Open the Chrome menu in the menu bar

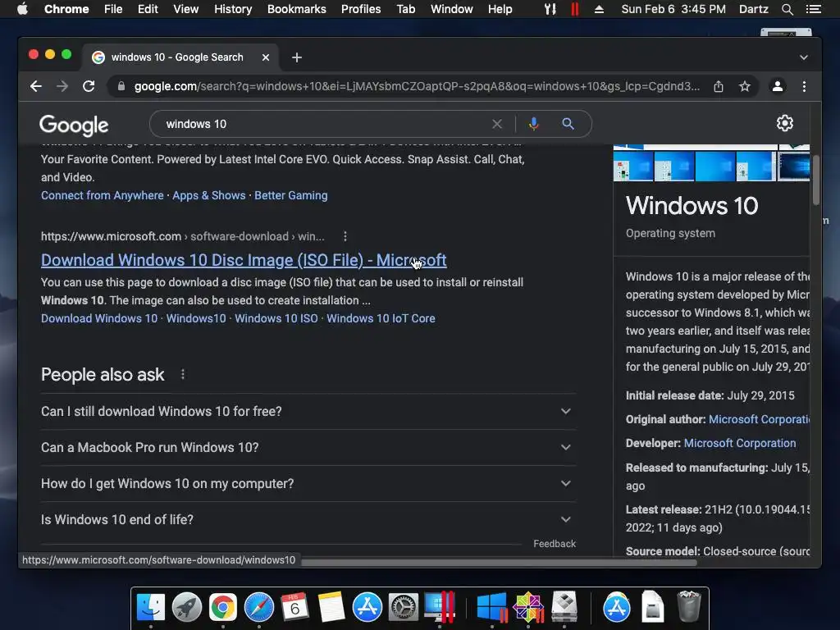tap(66, 9)
